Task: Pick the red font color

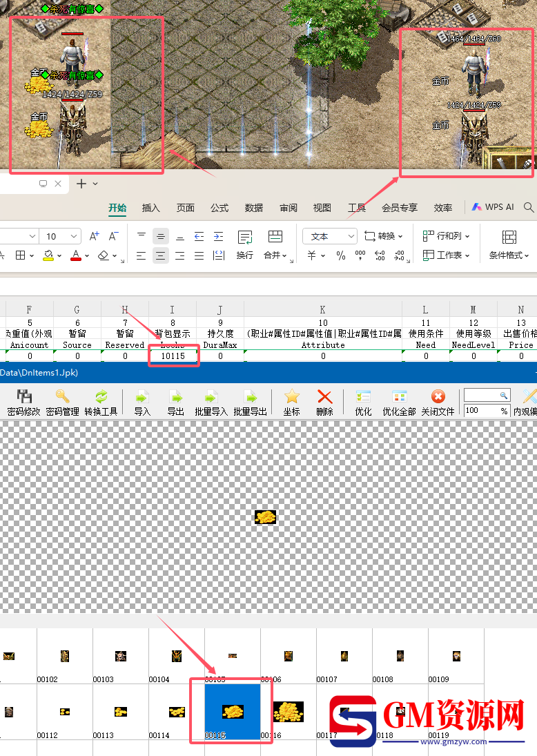Action: (76, 255)
